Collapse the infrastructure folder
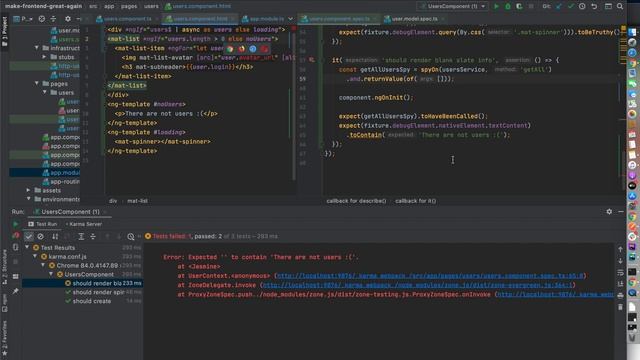Image resolution: width=640 pixels, height=360 pixels. coord(37,48)
